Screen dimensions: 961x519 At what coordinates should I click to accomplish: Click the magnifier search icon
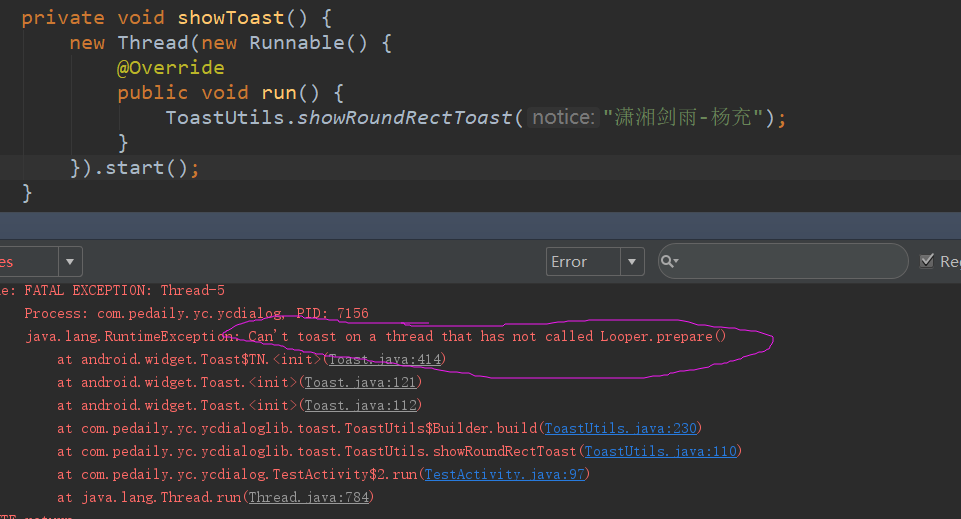(x=669, y=262)
